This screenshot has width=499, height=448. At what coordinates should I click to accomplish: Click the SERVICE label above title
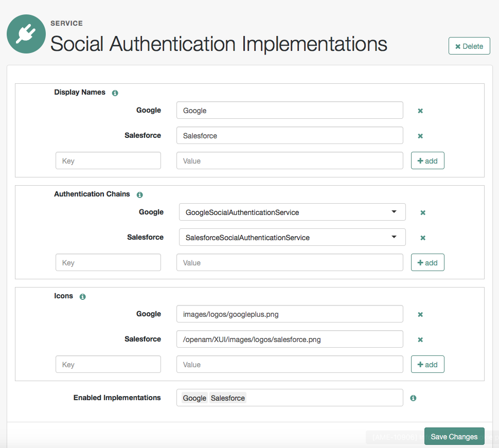[x=66, y=23]
